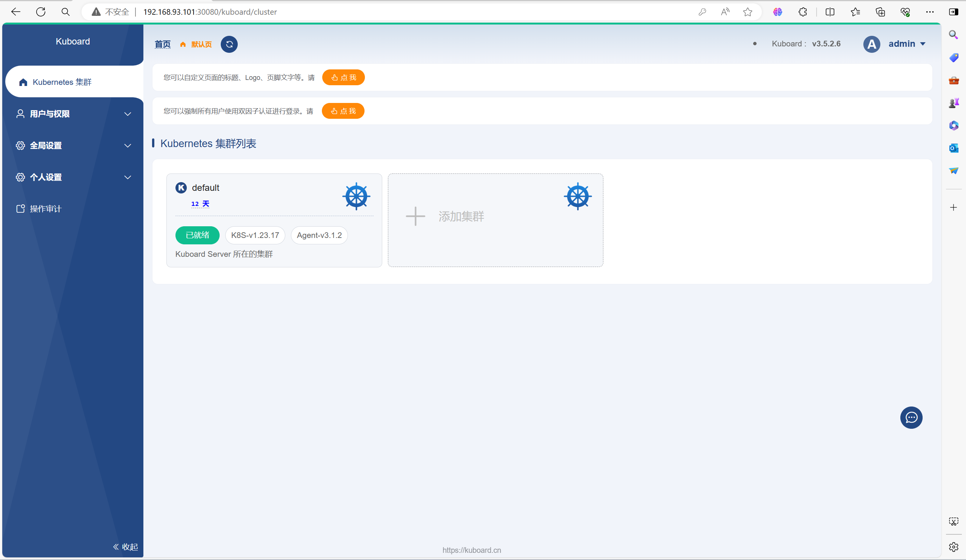Screen dimensions: 966x560
Task: Click the helm wheel icon on default cluster
Action: pyautogui.click(x=356, y=196)
